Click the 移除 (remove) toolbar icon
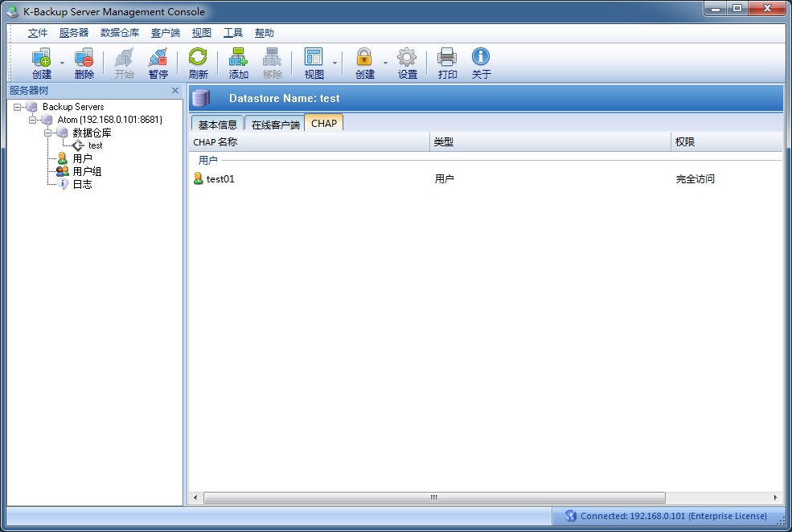The image size is (792, 532). pos(272,63)
